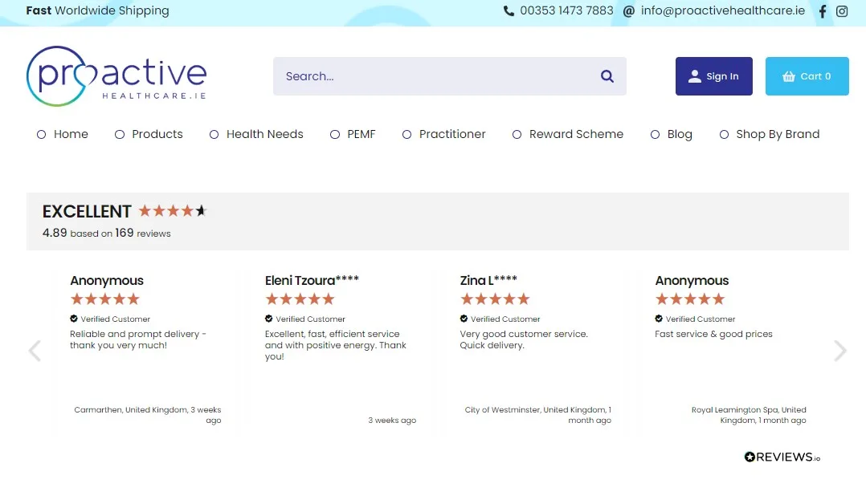Show previous reviews with left arrow

point(35,351)
